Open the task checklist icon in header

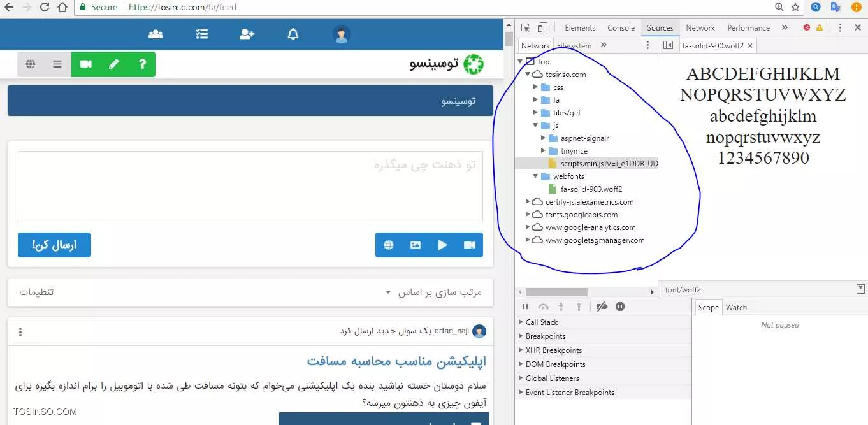(202, 34)
